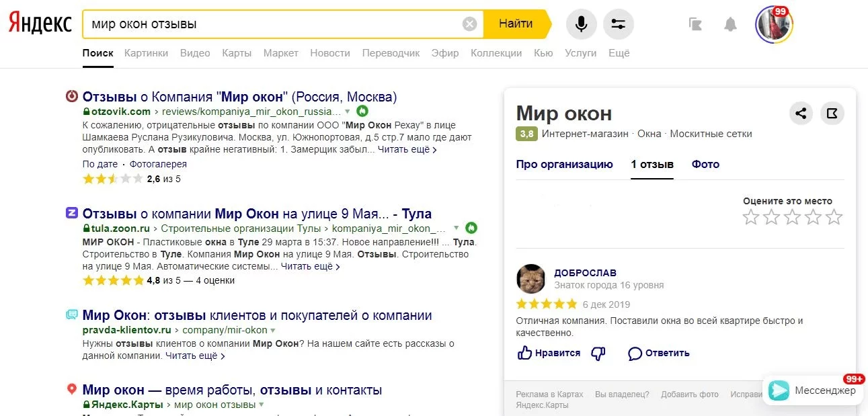Expand Читать ещё on pravda-klientov snippet
Screen dimensions: 868x416
point(196,356)
